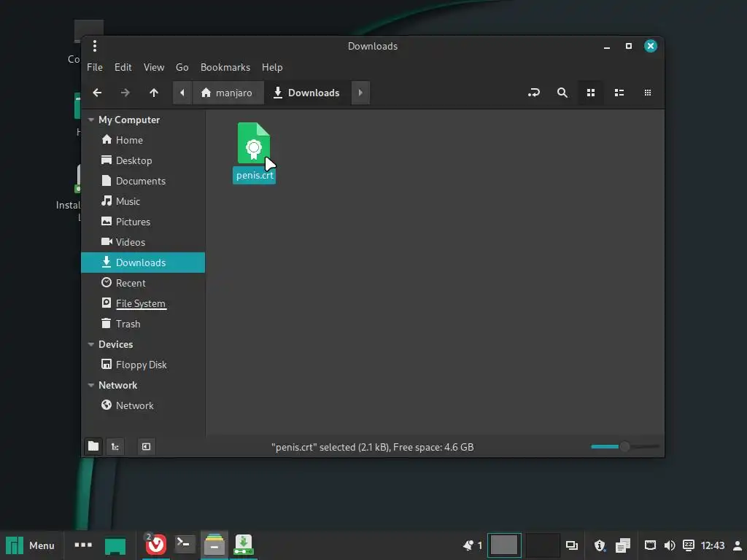This screenshot has width=747, height=560.
Task: Open the green file manager taskbar launcher
Action: pos(115,545)
